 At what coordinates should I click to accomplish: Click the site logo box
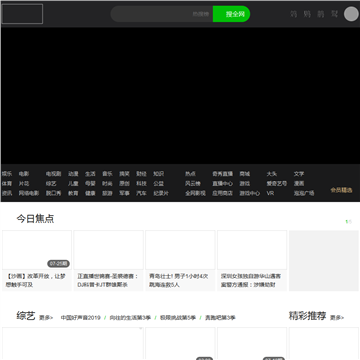[22, 14]
